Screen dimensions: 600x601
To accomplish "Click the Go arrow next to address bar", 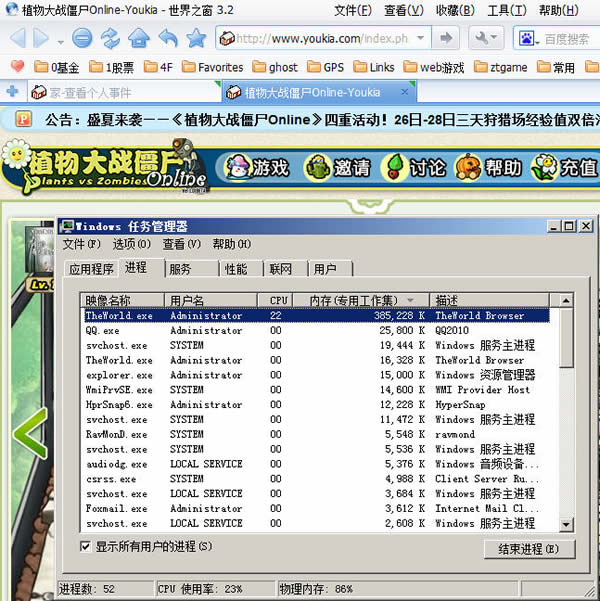I will point(445,38).
